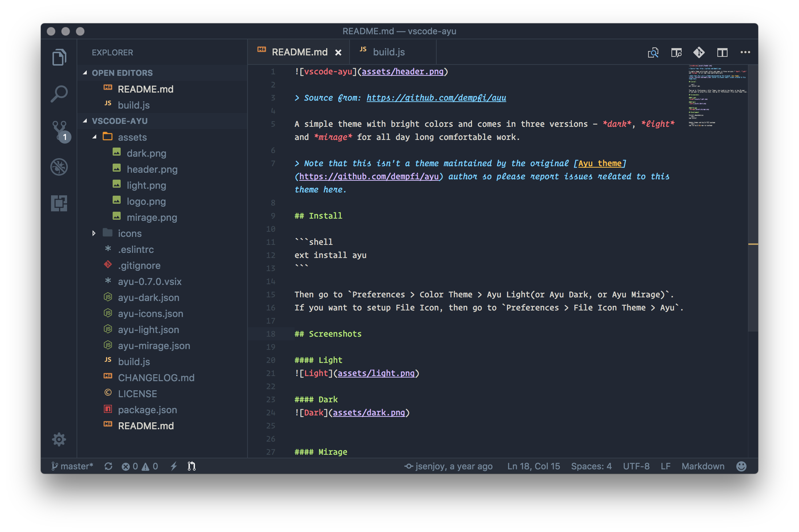Change the Markdown language mode
Image resolution: width=799 pixels, height=532 pixels.
click(x=703, y=466)
